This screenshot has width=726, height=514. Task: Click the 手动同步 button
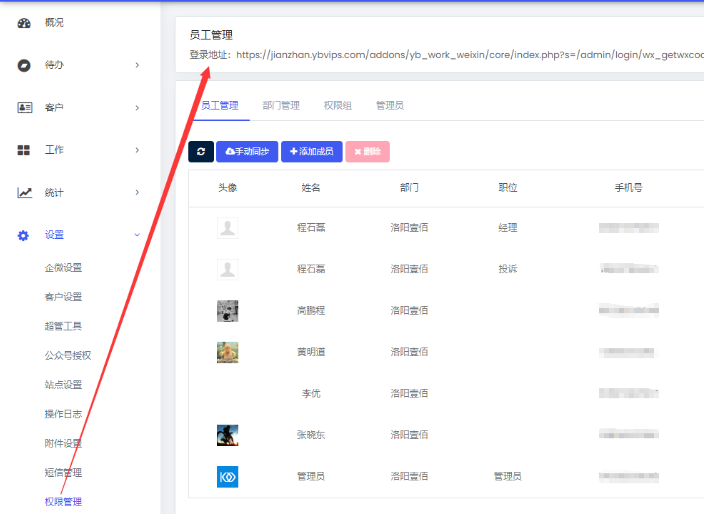point(247,152)
